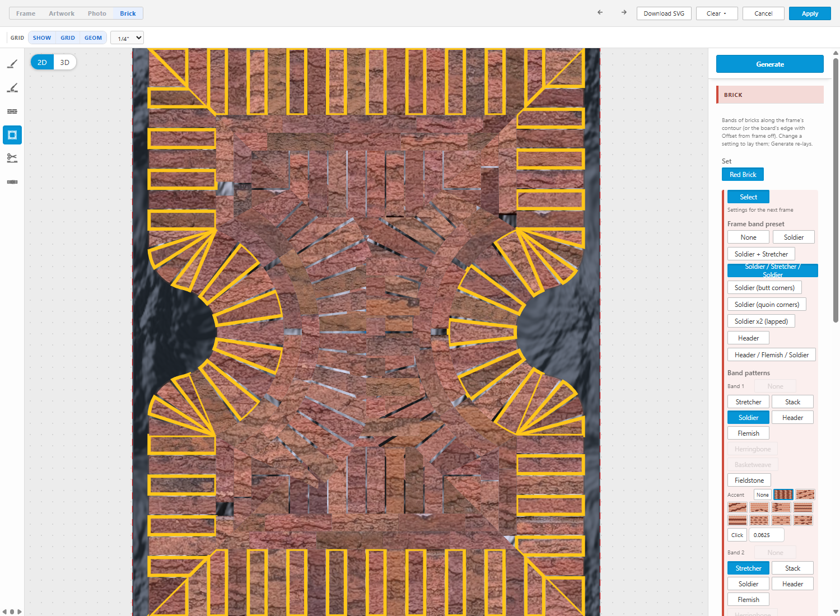This screenshot has height=616, width=840.
Task: Click the Cancel button
Action: click(x=763, y=13)
